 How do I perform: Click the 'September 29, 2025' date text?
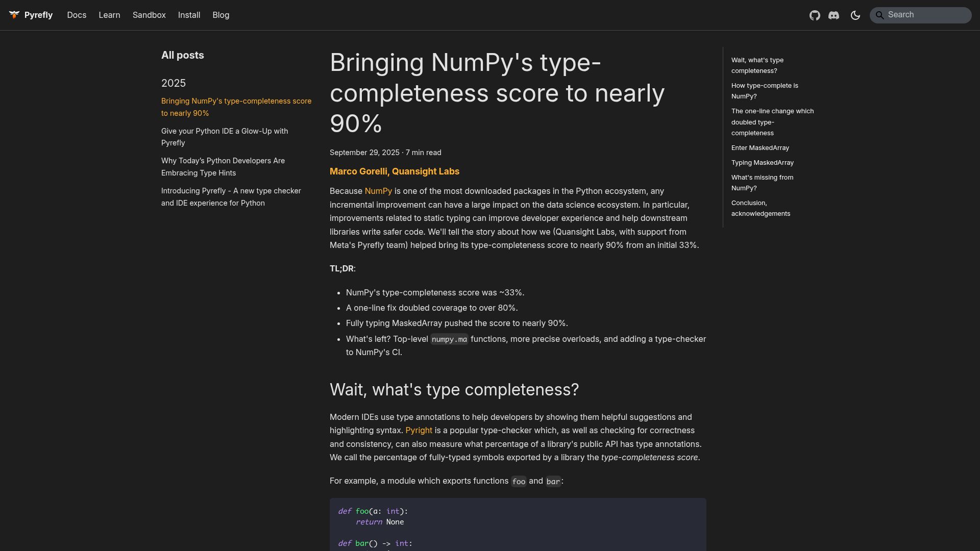(x=364, y=153)
